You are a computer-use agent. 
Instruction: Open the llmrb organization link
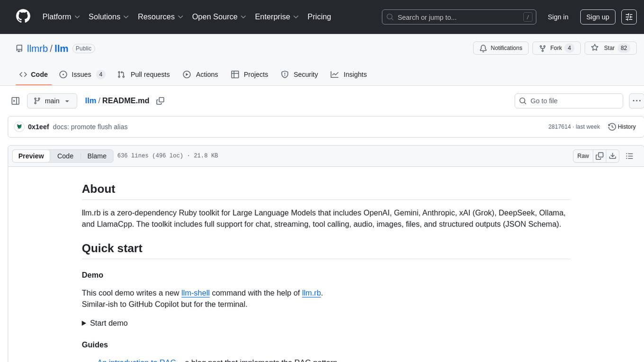(37, 48)
